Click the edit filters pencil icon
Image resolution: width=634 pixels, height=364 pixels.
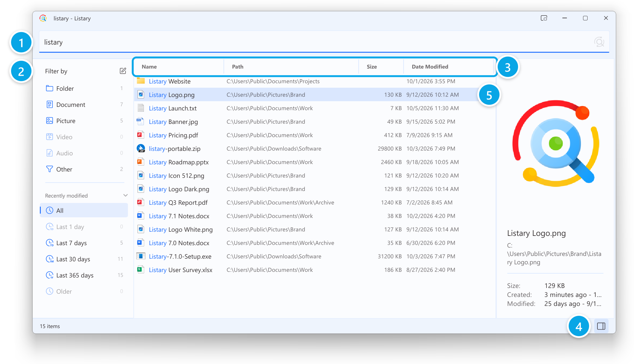123,71
